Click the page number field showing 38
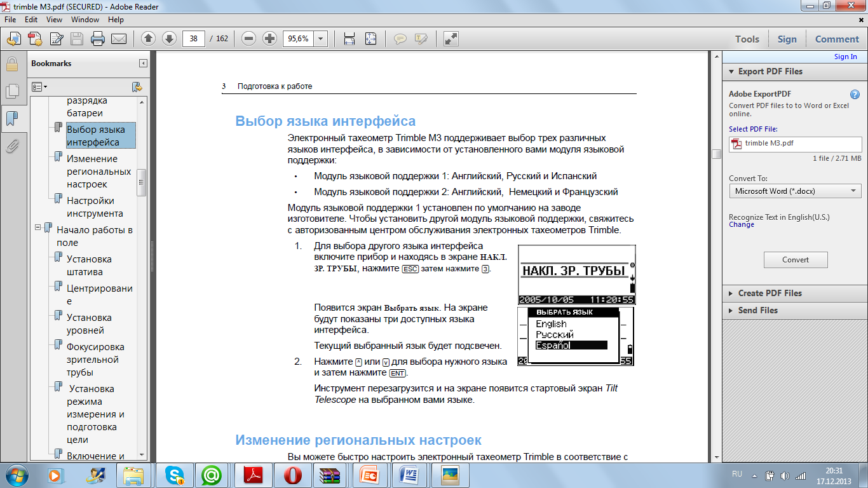 (193, 39)
